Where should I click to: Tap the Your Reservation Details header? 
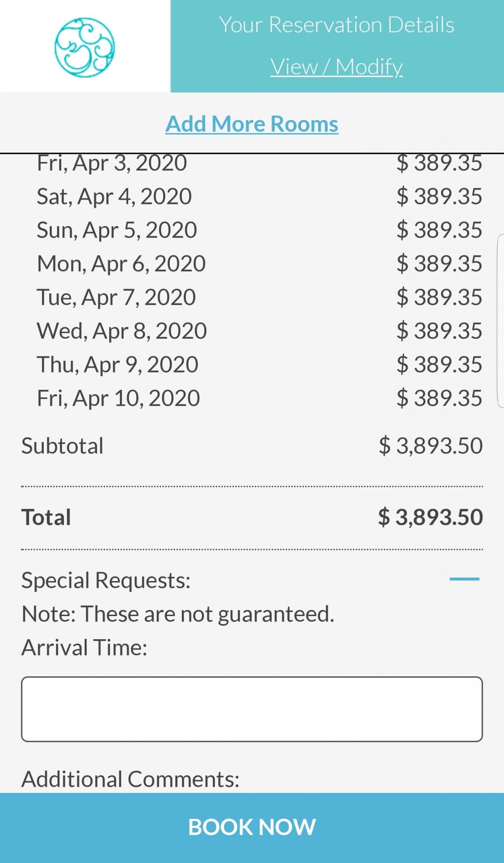tap(336, 24)
